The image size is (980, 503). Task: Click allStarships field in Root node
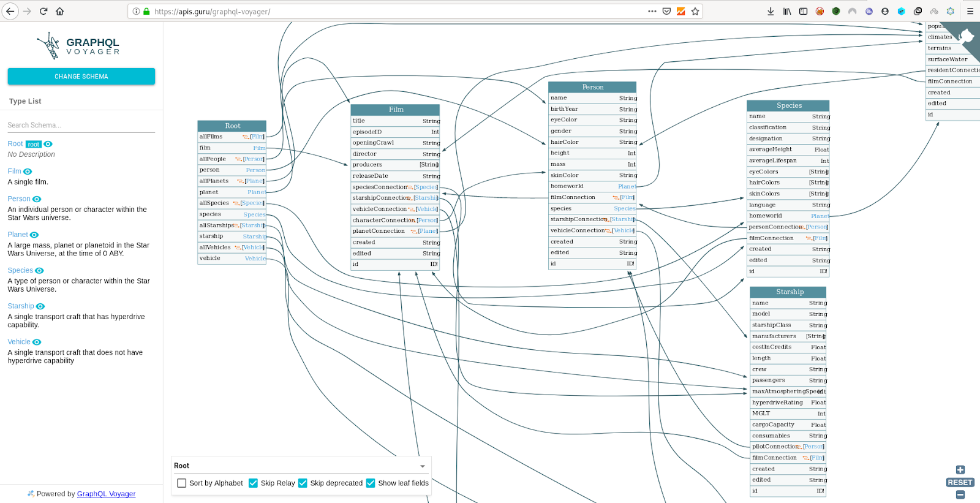232,225
